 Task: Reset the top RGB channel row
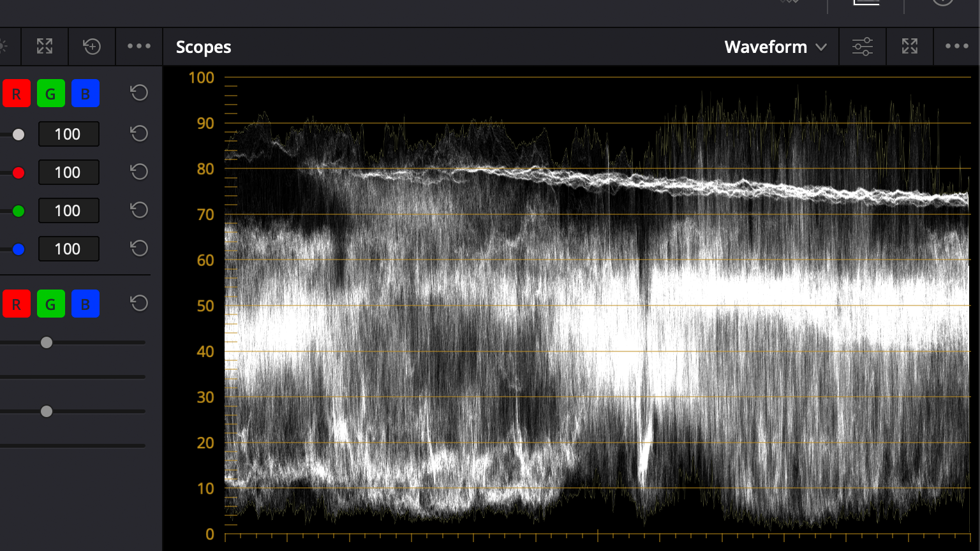[139, 93]
